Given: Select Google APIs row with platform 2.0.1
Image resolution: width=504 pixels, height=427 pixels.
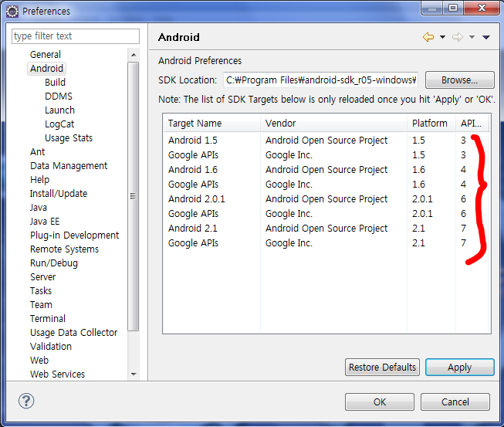Looking at the screenshot, I should pos(326,213).
